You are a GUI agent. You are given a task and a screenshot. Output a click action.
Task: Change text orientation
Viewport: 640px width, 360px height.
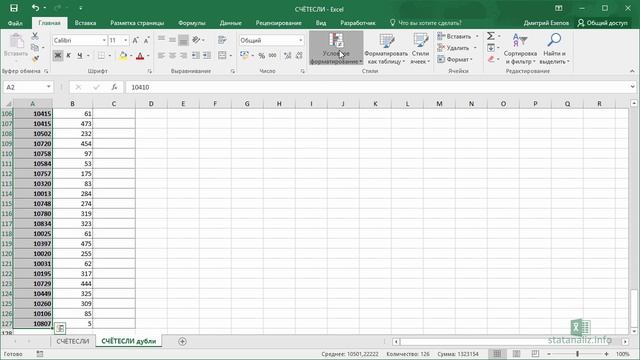(x=196, y=40)
